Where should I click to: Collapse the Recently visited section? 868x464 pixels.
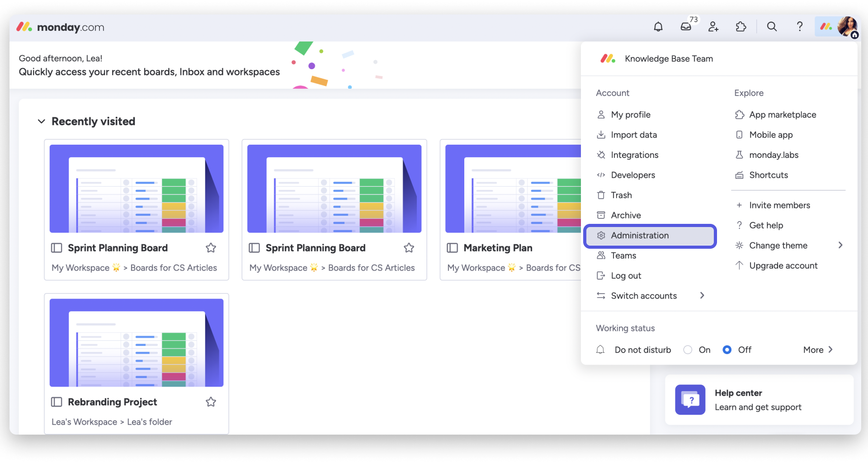click(41, 121)
